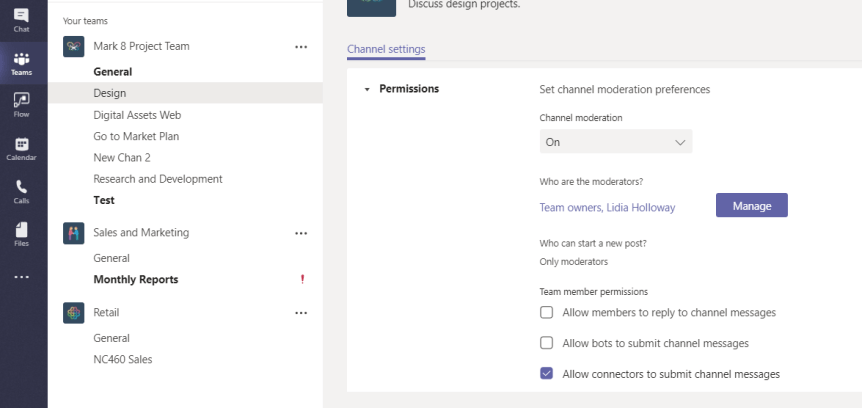Open Chat in the left rail
The width and height of the screenshot is (862, 408).
coord(21,18)
